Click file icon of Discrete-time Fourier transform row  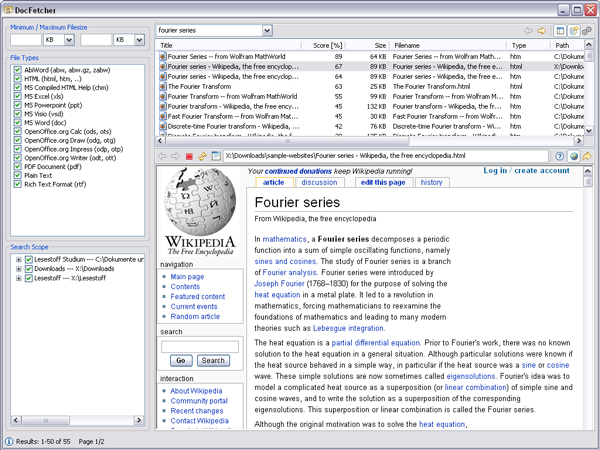coord(163,126)
